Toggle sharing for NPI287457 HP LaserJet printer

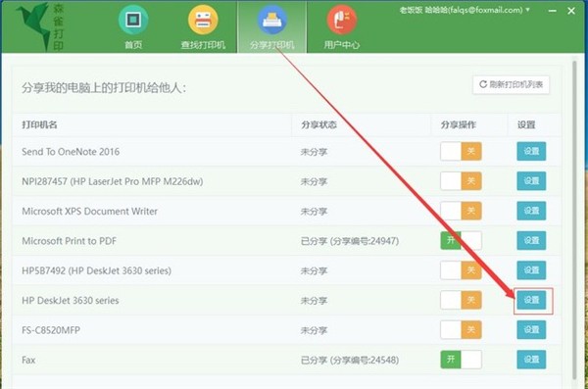(x=461, y=181)
